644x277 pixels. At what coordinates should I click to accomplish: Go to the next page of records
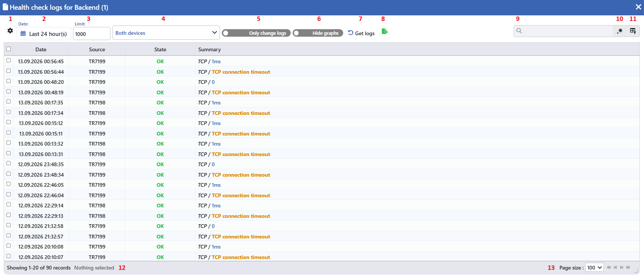coord(622,267)
